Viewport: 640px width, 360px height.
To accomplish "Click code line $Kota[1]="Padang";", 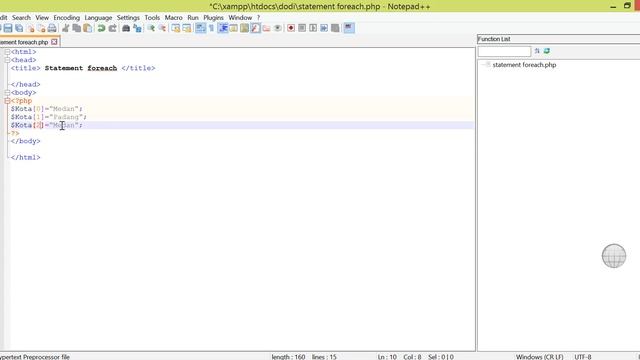I will [49, 117].
